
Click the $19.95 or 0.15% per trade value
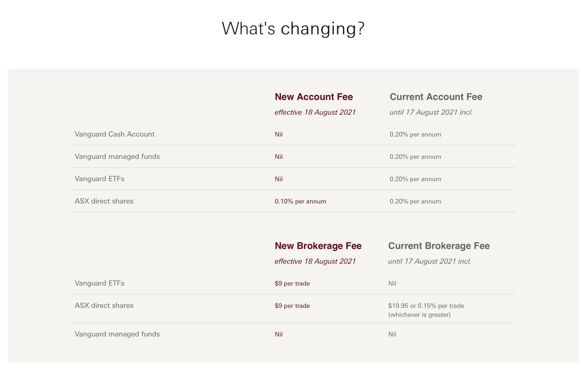[x=426, y=306]
